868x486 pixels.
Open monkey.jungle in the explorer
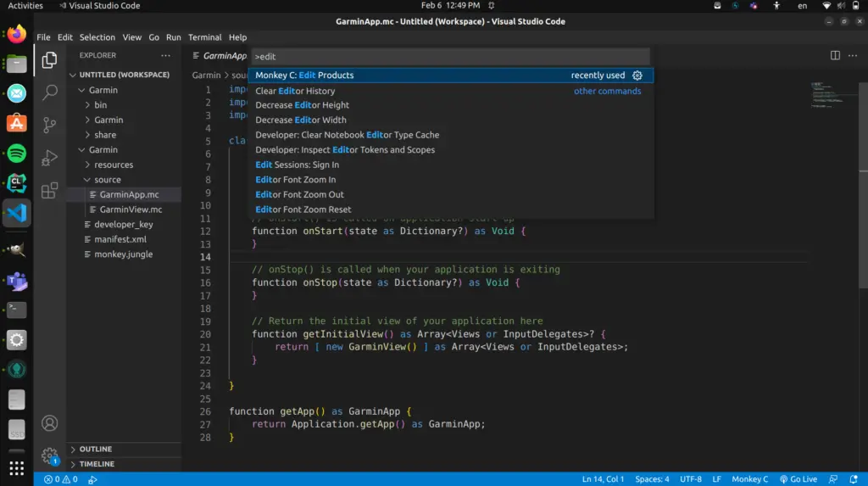click(124, 254)
